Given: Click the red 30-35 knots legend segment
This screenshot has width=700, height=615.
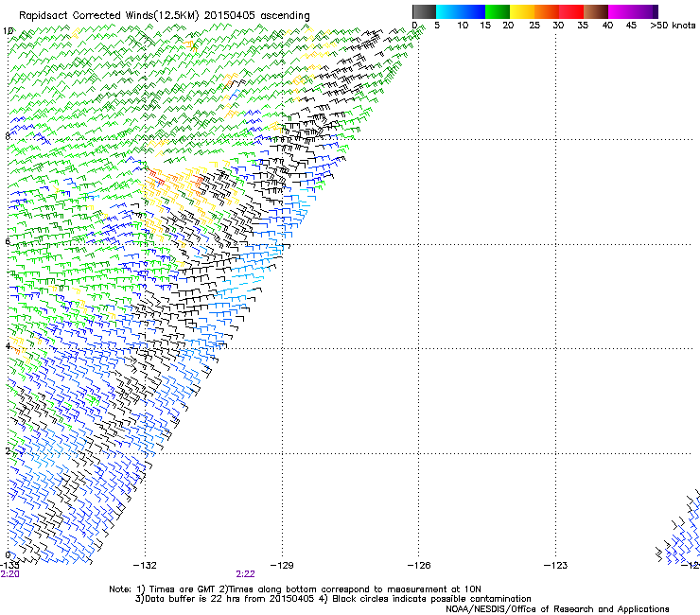Looking at the screenshot, I should click(x=571, y=11).
